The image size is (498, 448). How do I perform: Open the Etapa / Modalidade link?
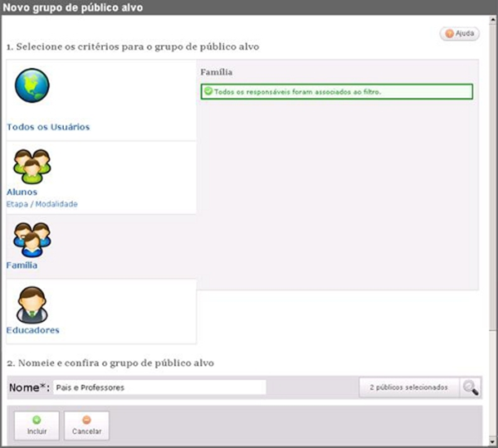pyautogui.click(x=42, y=204)
